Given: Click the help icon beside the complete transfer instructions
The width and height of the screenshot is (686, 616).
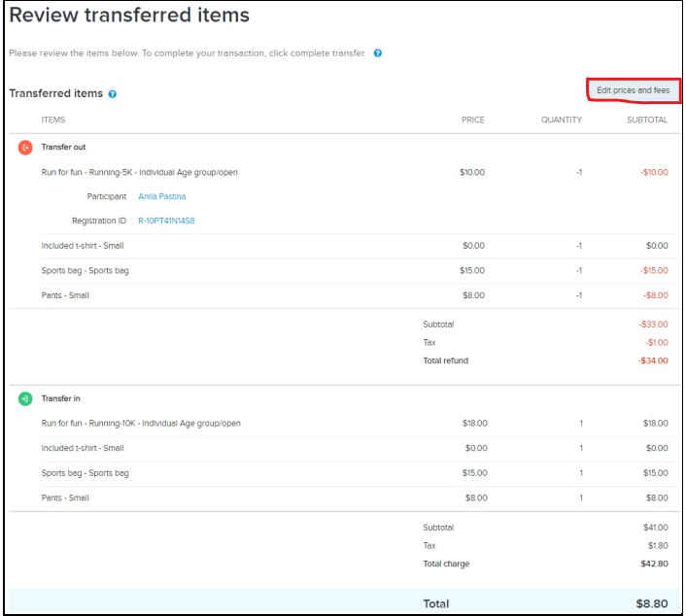Looking at the screenshot, I should (x=378, y=53).
